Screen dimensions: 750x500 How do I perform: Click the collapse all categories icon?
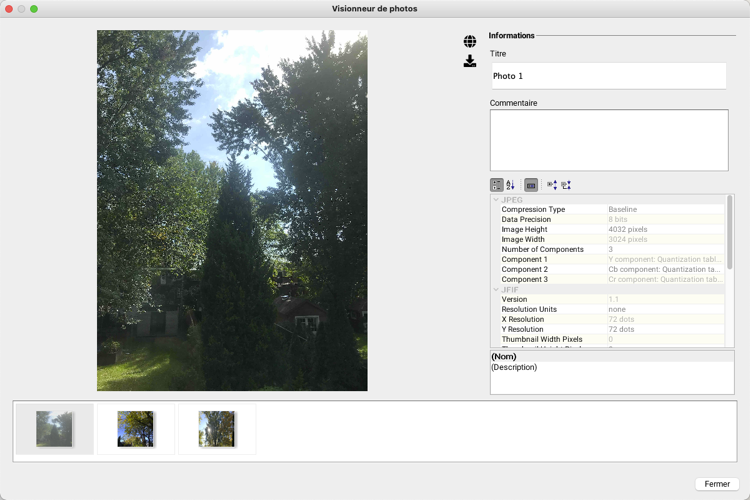click(x=566, y=185)
